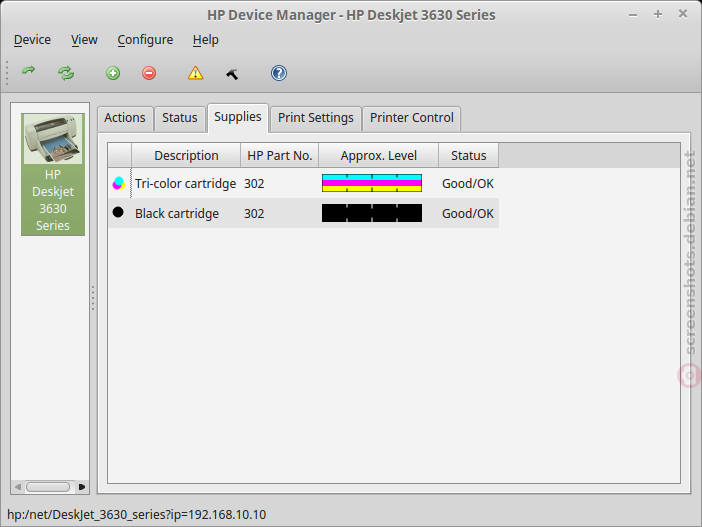
Task: Open the View menu
Action: [x=84, y=40]
